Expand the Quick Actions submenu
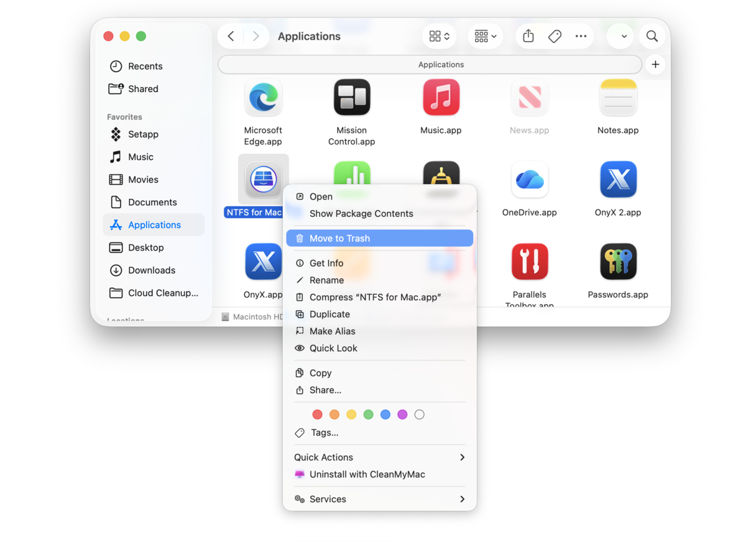 pyautogui.click(x=380, y=457)
